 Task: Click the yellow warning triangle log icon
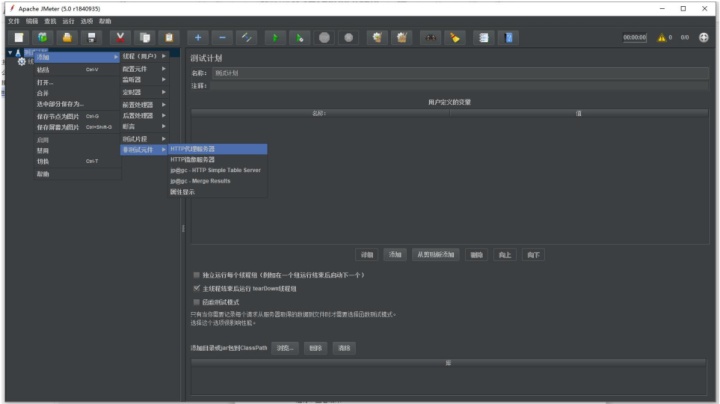[661, 38]
